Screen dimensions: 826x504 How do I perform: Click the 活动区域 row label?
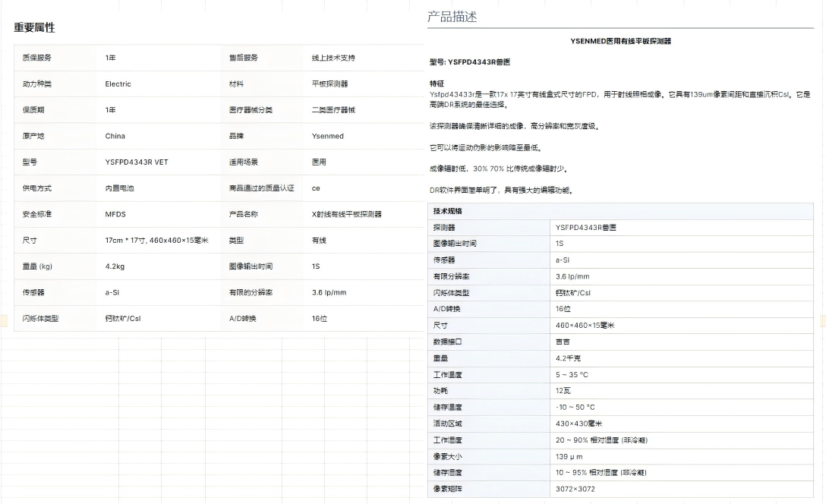coord(448,424)
